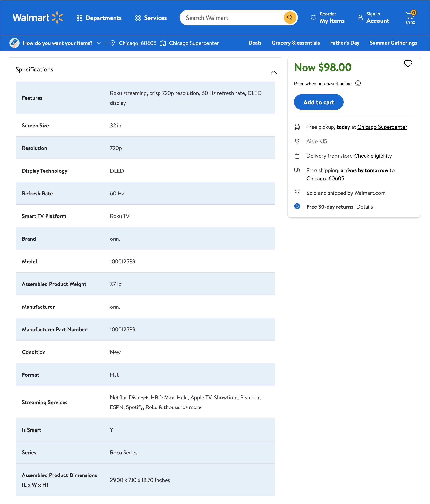Click the Reorder My Items heart icon

point(313,18)
